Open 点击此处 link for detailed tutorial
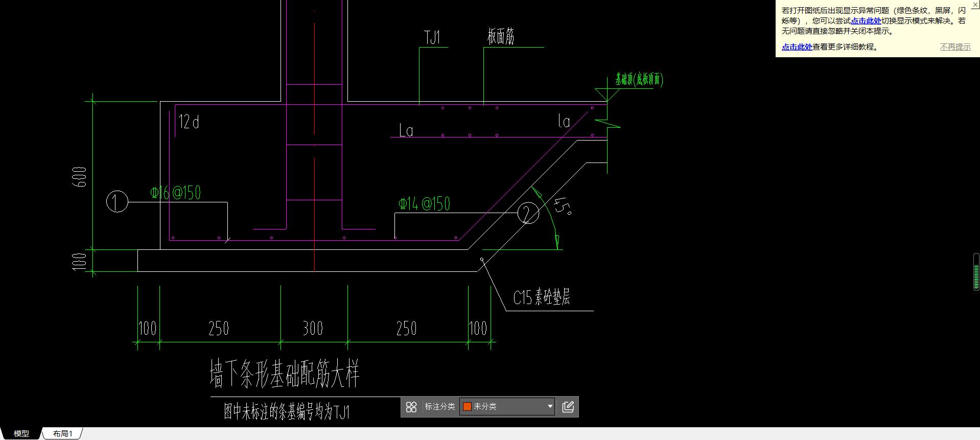The image size is (980, 440). 797,47
